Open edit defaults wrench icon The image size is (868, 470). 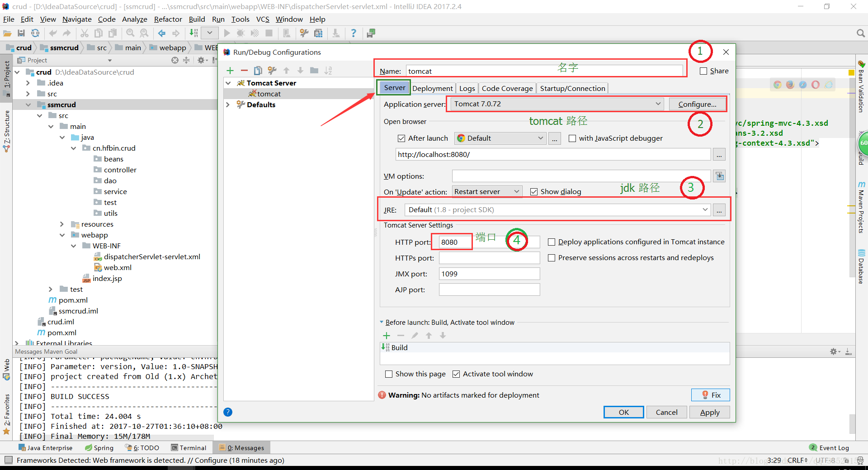pyautogui.click(x=272, y=71)
